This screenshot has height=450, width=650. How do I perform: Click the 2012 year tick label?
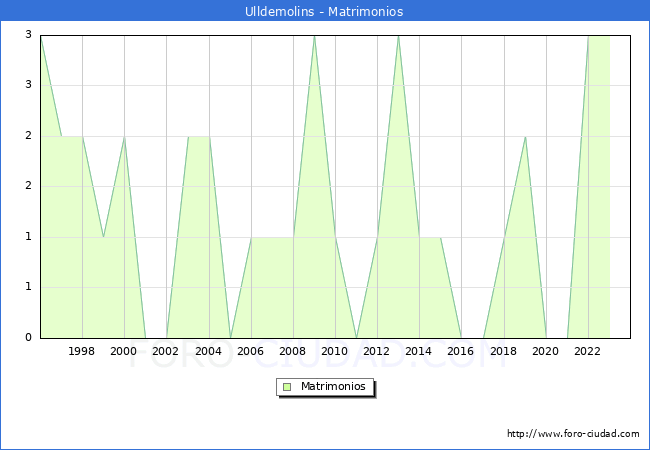tap(377, 352)
